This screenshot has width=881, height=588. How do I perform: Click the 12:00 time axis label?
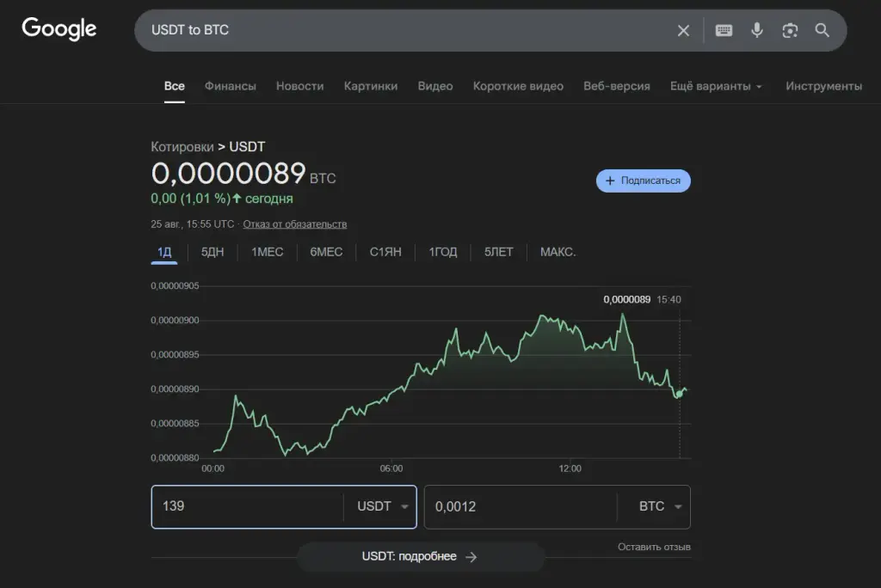point(570,469)
